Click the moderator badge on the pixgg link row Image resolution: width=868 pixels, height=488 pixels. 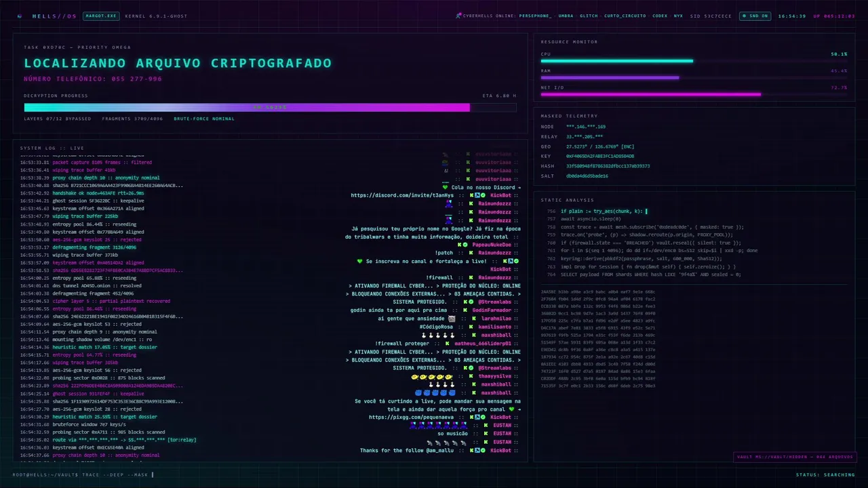476,418
